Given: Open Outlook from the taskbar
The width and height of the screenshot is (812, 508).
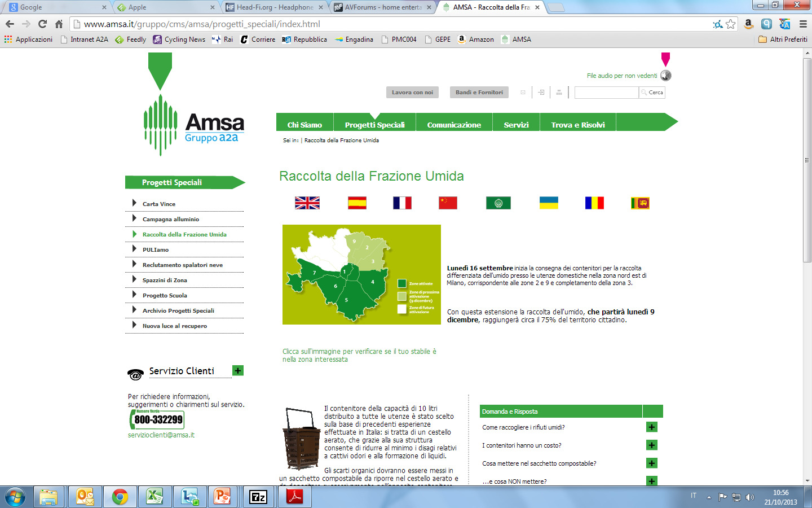Looking at the screenshot, I should [85, 497].
